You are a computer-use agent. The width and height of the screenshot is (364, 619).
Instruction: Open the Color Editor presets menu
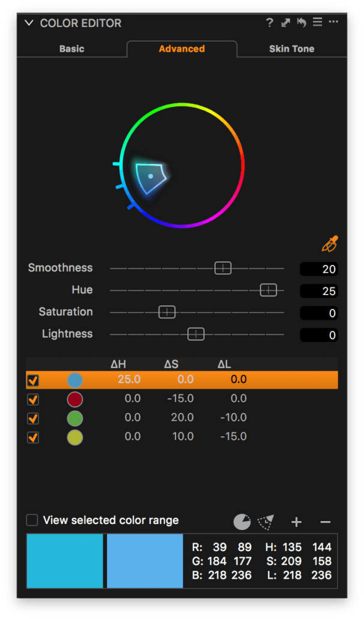pyautogui.click(x=317, y=22)
